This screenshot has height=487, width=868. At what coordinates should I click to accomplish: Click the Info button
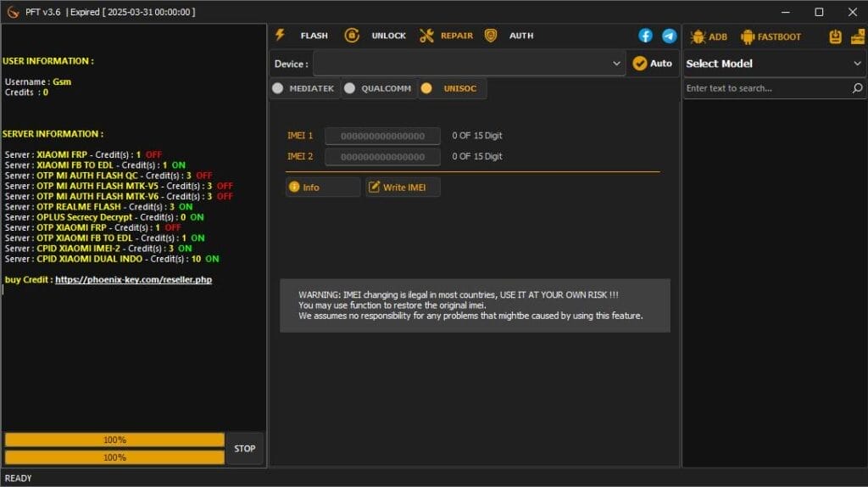tap(323, 188)
